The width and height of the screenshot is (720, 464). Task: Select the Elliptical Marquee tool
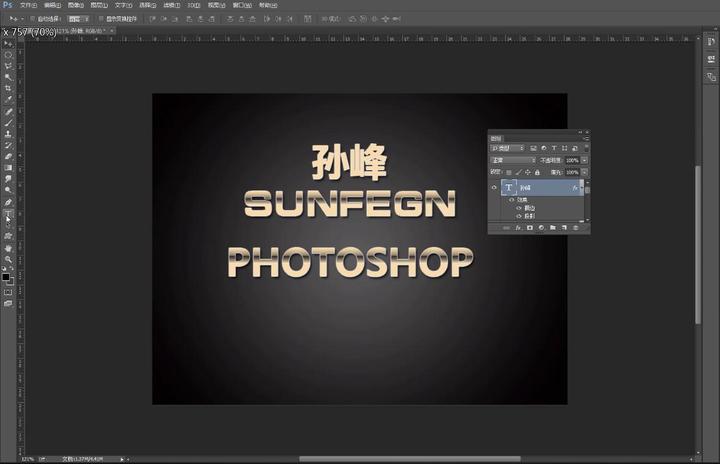coord(8,55)
